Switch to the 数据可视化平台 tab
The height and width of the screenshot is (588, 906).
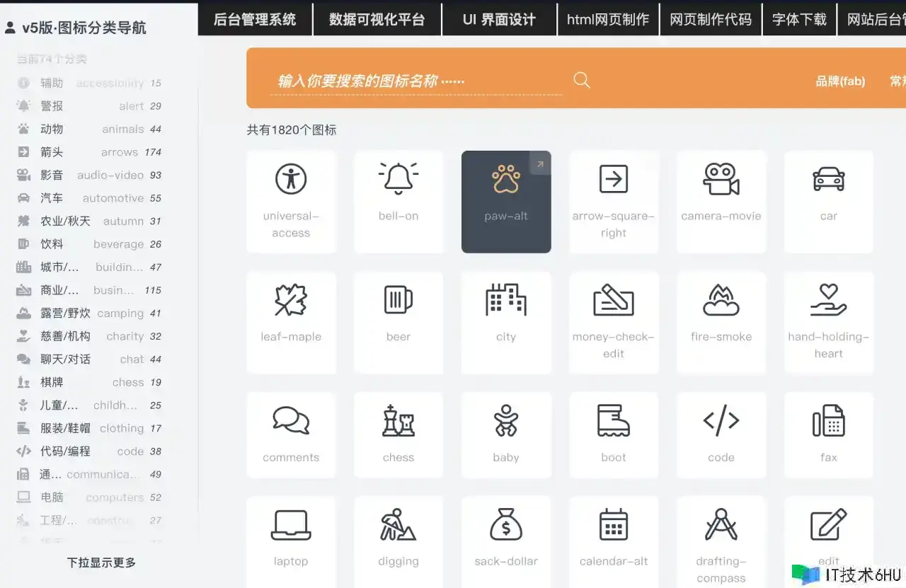point(377,19)
